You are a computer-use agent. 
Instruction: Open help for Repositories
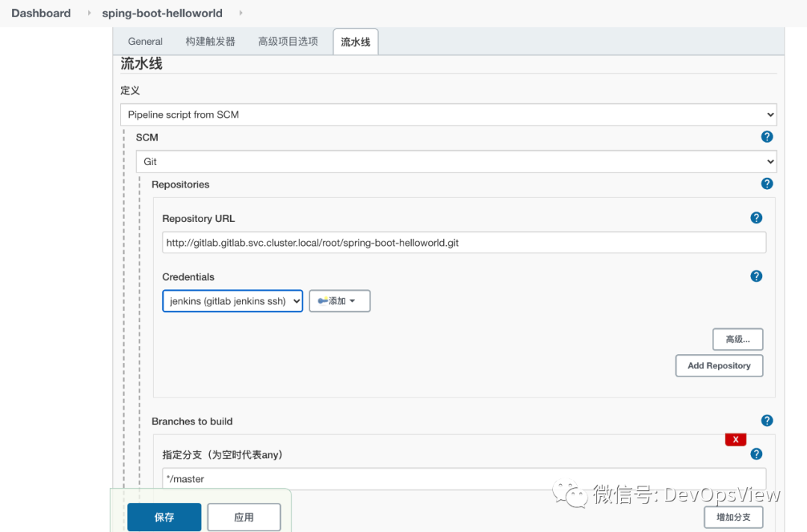(x=767, y=184)
